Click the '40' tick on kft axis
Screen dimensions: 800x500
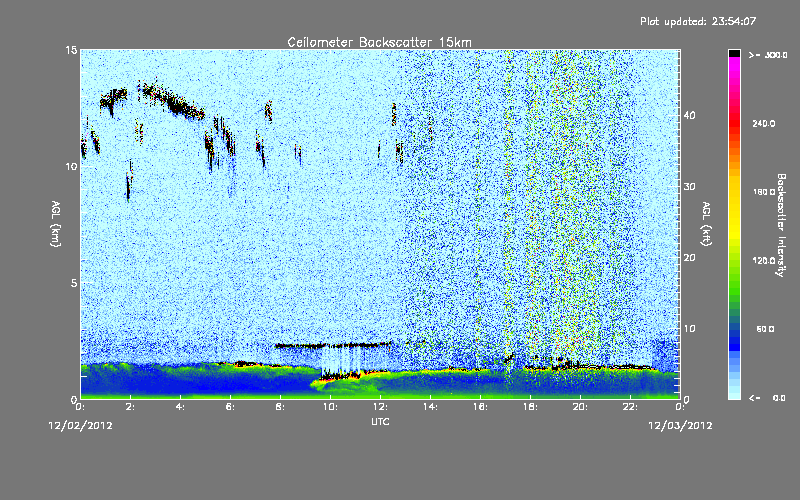[x=689, y=115]
